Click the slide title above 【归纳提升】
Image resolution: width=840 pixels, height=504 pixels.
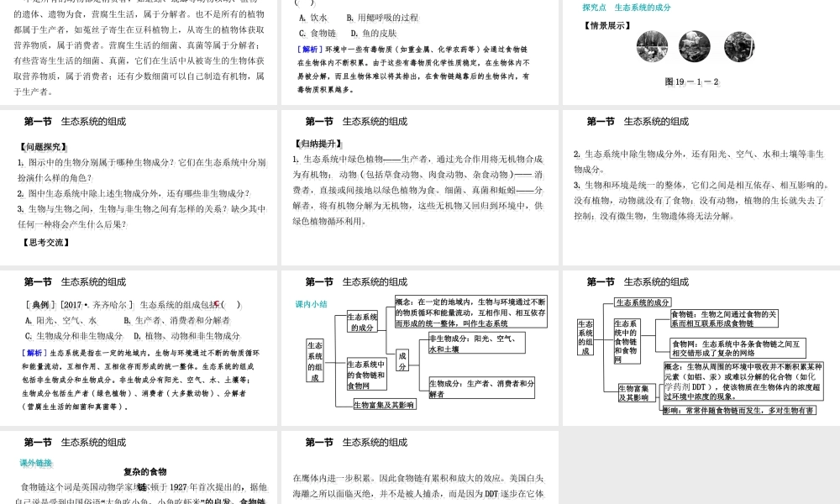click(x=356, y=122)
